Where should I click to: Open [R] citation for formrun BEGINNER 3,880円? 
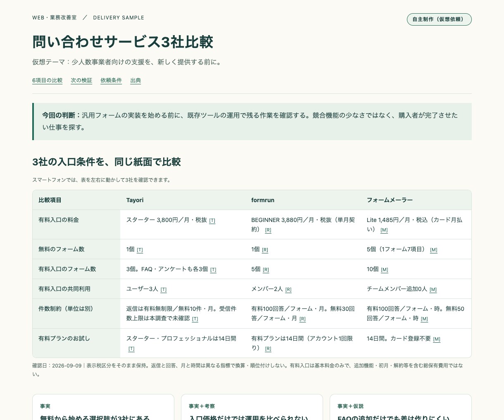click(x=268, y=230)
